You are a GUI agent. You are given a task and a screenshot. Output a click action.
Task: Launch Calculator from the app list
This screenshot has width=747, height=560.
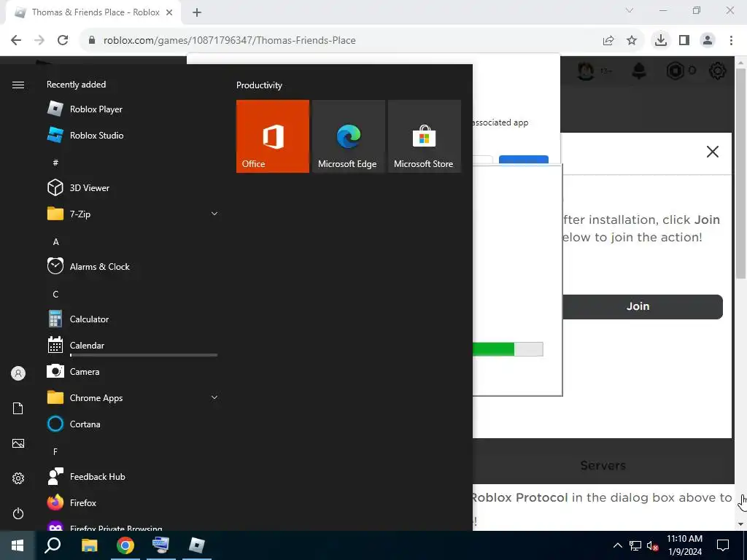(133, 319)
